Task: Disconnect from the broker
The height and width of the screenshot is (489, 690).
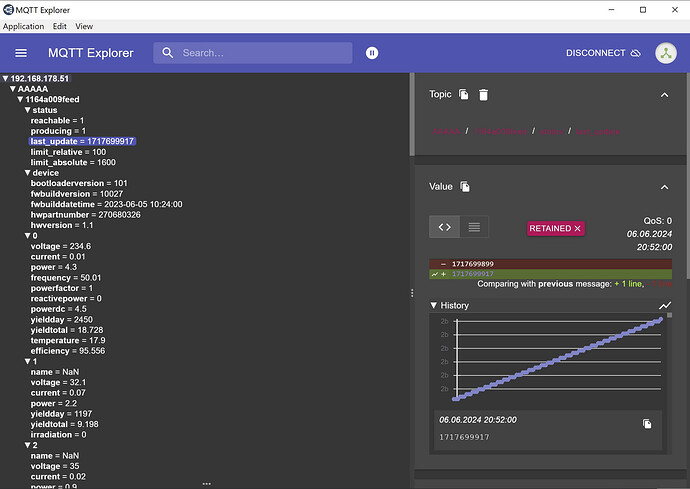Action: click(x=602, y=53)
